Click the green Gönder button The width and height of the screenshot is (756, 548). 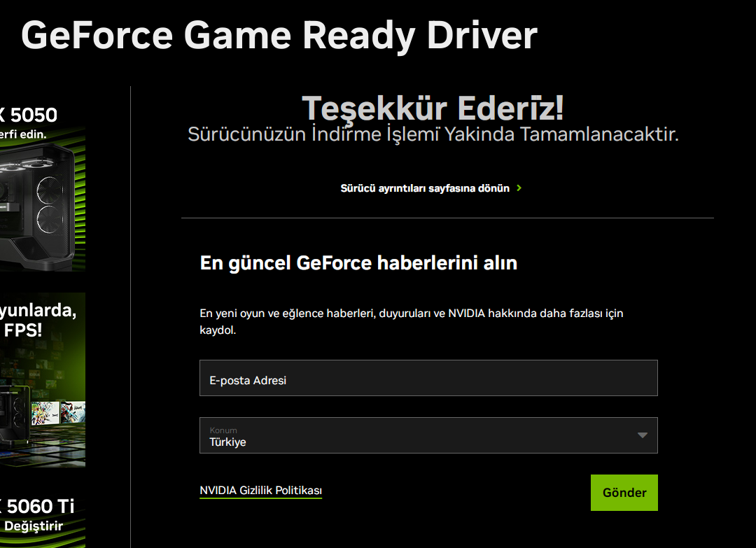point(624,493)
